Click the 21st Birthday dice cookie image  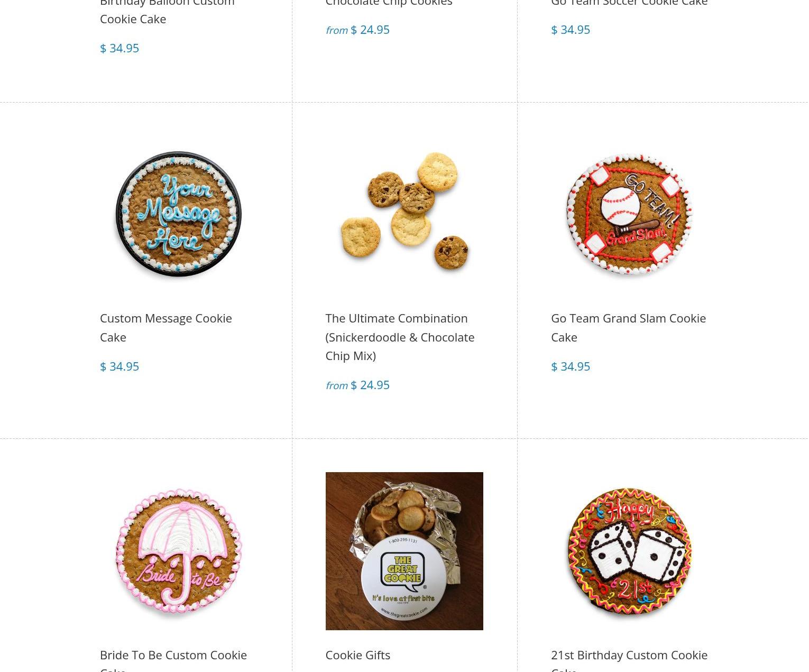629,551
